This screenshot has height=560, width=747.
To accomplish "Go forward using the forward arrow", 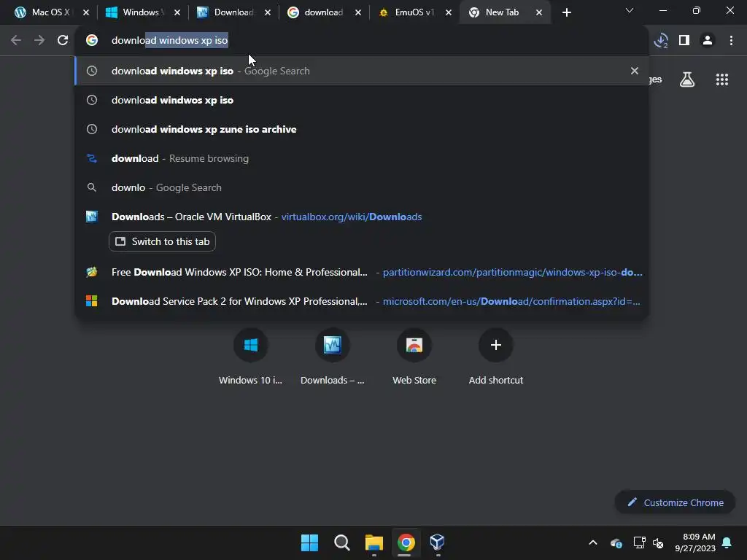I will [39, 41].
